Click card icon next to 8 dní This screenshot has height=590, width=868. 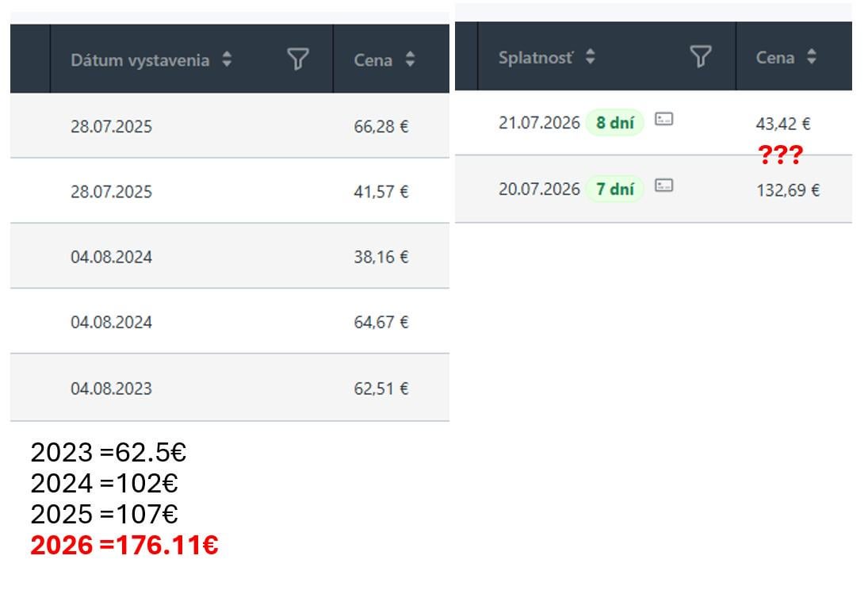(663, 119)
